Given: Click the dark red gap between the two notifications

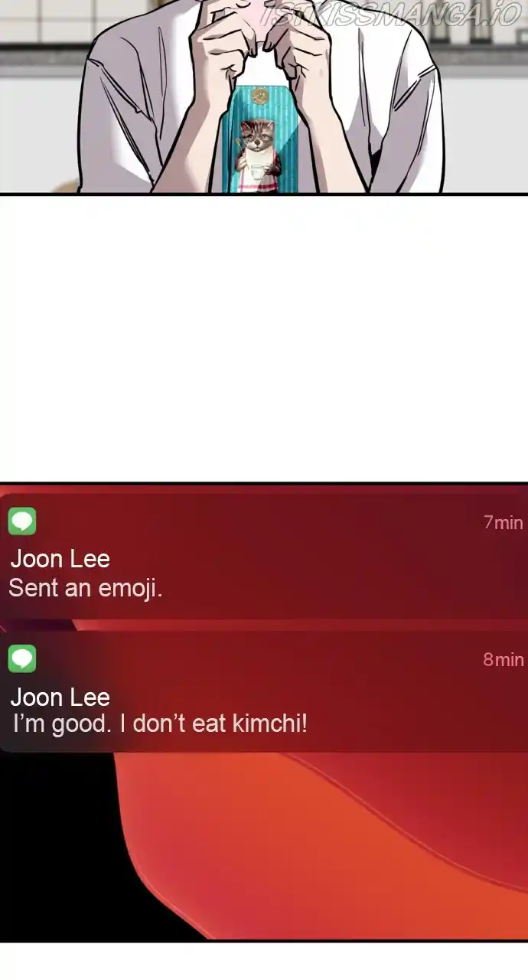Looking at the screenshot, I should point(264,625).
